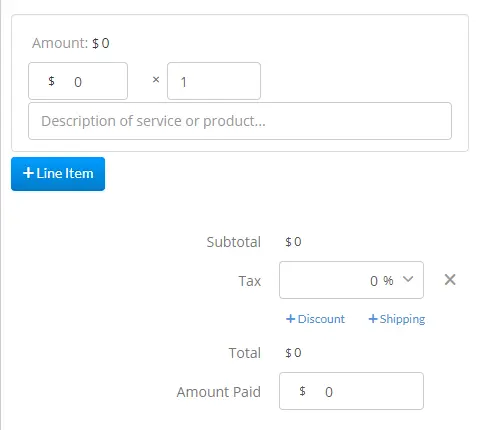The height and width of the screenshot is (430, 478).
Task: Click the multiplication sign between price and quantity
Action: [156, 80]
